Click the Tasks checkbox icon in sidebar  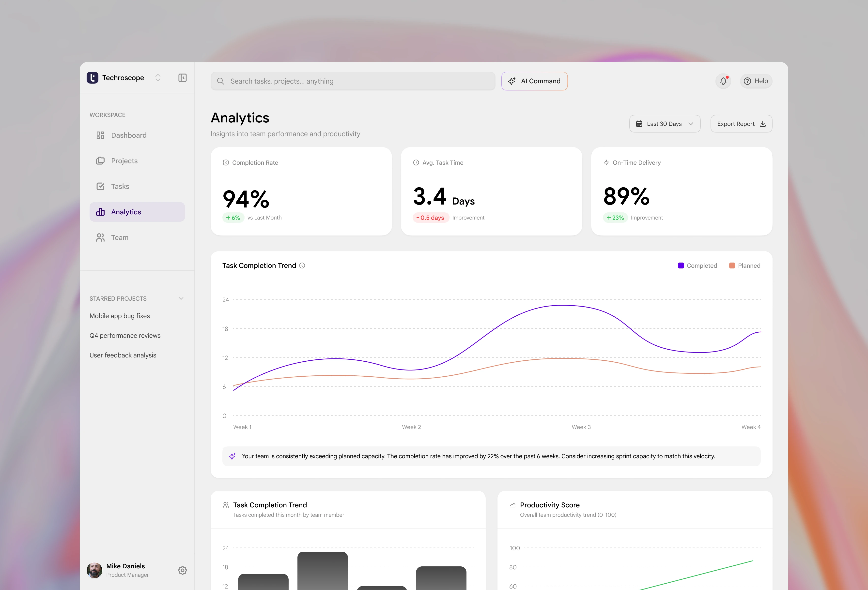[100, 186]
